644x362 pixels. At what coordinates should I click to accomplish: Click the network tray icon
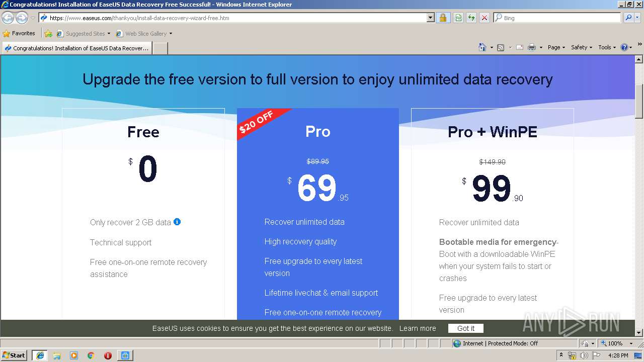tap(572, 356)
